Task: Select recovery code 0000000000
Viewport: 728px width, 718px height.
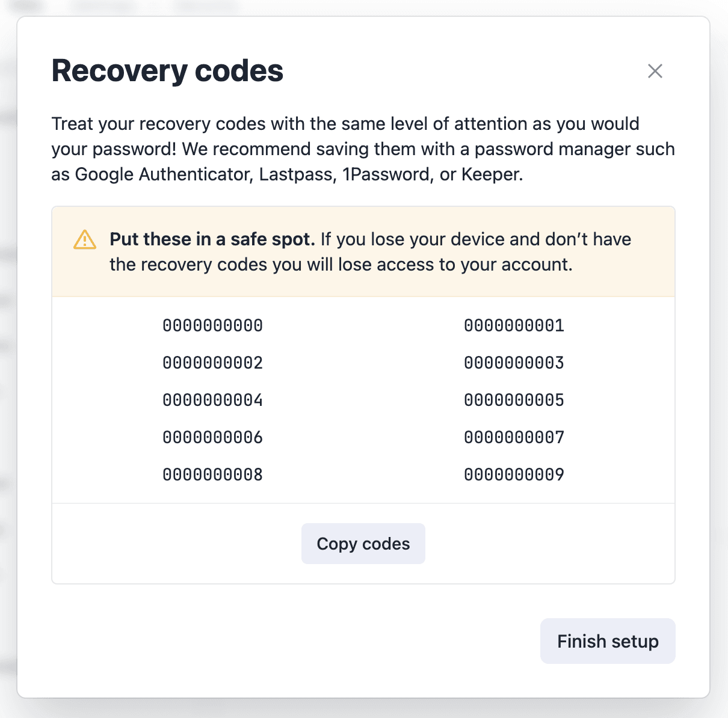Action: (212, 325)
